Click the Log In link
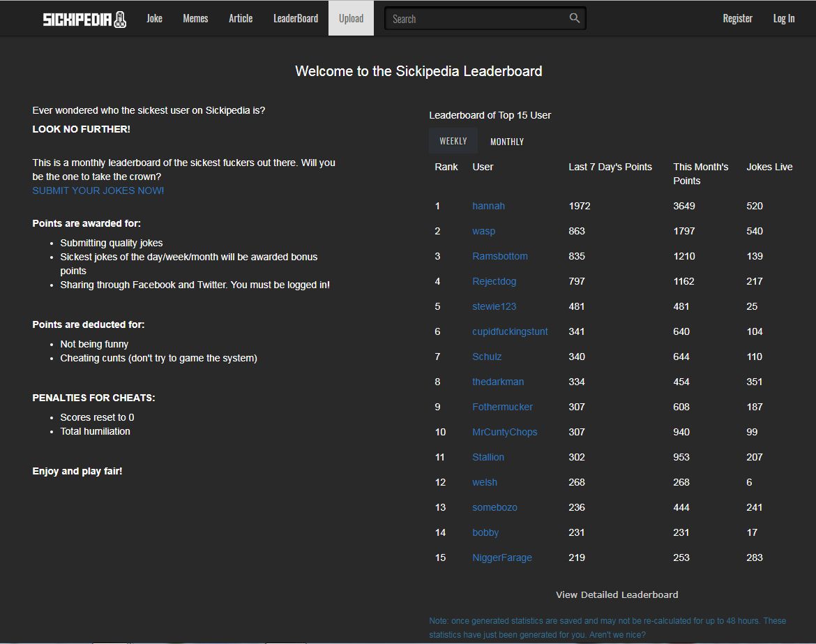816x644 pixels. point(783,19)
